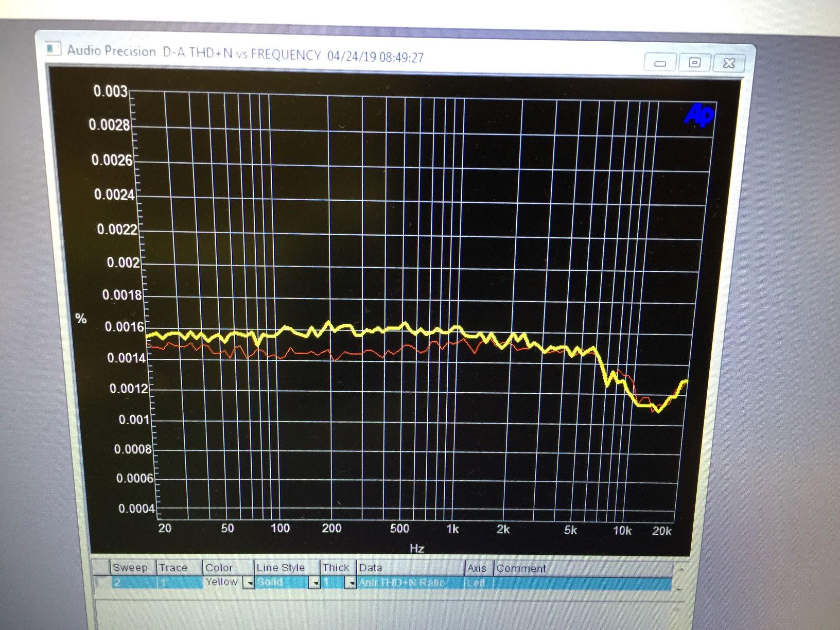Click the 0.0016 y-axis tick label
Image resolution: width=840 pixels, height=630 pixels.
pyautogui.click(x=125, y=327)
